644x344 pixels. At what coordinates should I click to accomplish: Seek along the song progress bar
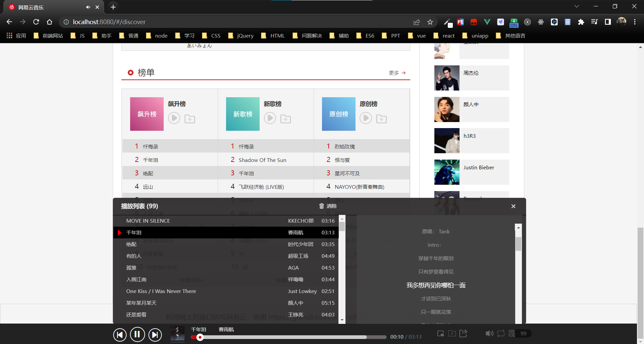pos(288,337)
